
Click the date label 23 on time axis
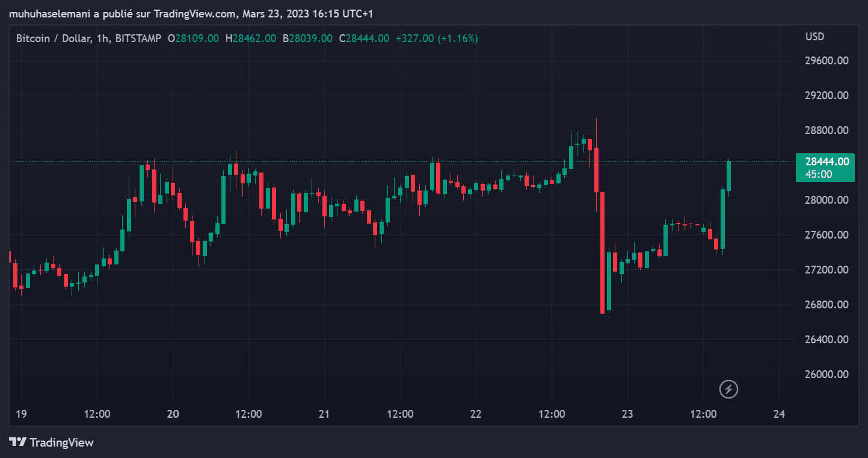click(x=627, y=414)
